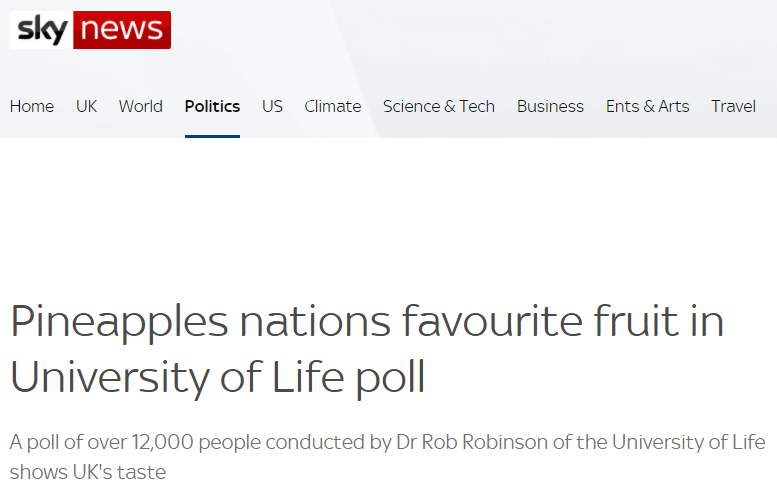The height and width of the screenshot is (502, 777).
Task: Navigate to the Travel section
Action: pyautogui.click(x=733, y=106)
